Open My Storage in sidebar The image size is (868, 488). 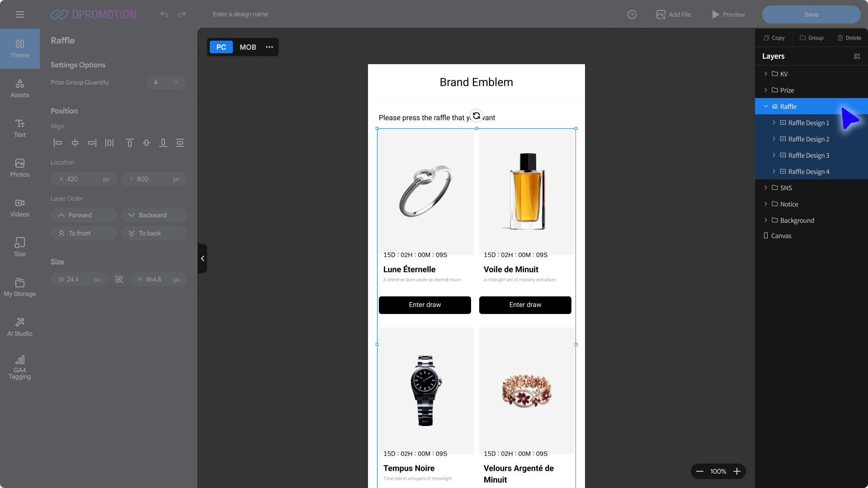[x=20, y=287]
